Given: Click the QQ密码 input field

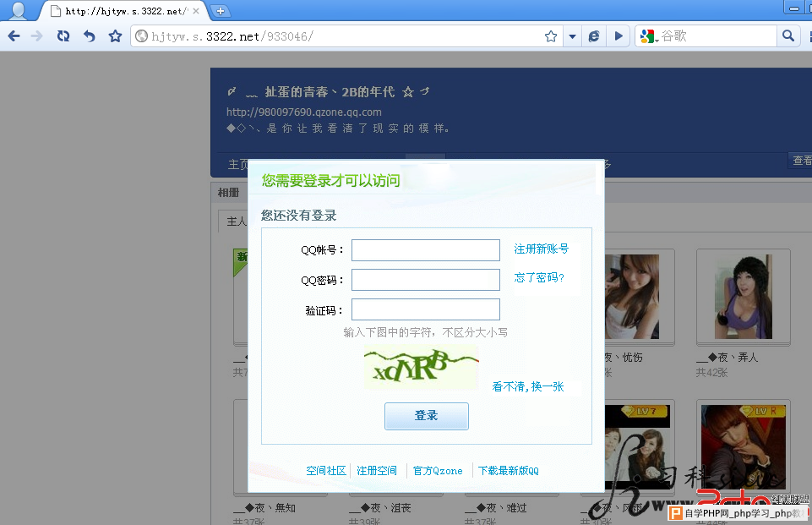Looking at the screenshot, I should coord(426,280).
